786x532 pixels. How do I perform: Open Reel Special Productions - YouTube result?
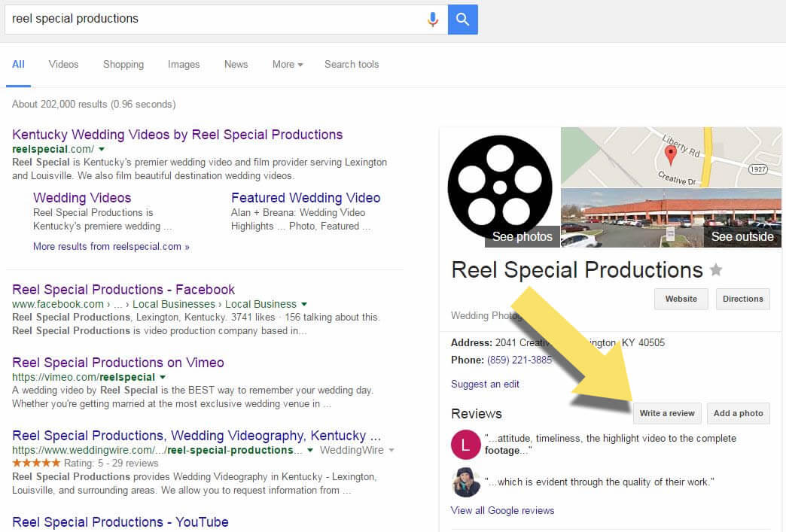tap(120, 522)
